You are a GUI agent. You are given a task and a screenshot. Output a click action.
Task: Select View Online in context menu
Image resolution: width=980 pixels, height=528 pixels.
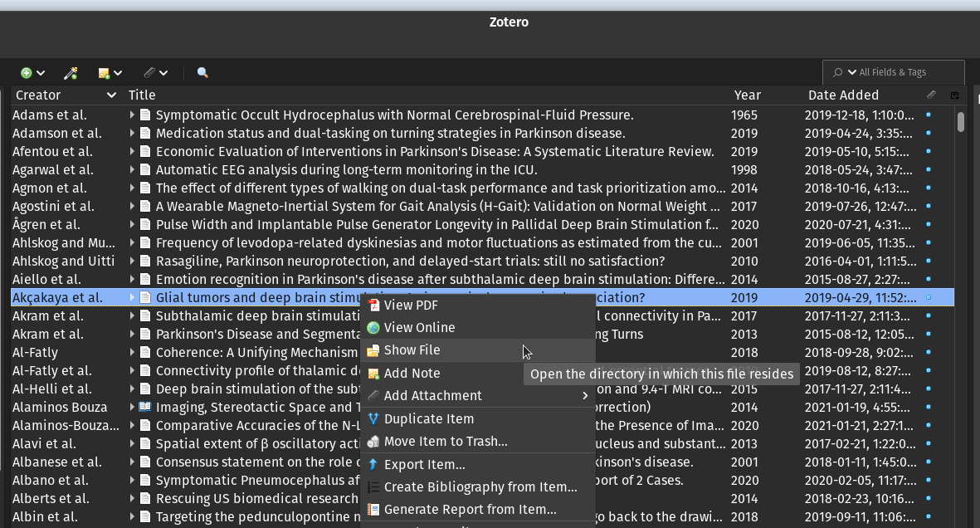[x=478, y=328]
